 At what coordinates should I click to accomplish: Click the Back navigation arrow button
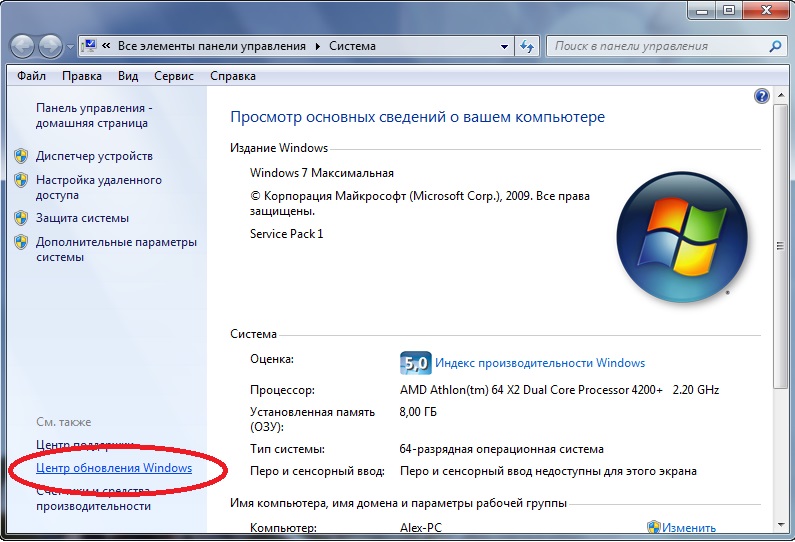pos(23,46)
